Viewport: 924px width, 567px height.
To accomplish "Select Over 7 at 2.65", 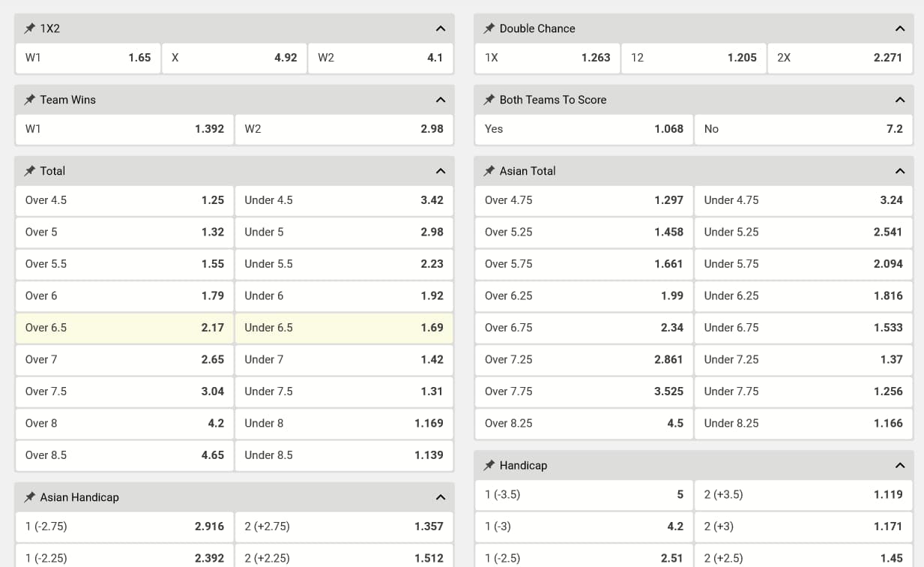I will click(x=124, y=359).
